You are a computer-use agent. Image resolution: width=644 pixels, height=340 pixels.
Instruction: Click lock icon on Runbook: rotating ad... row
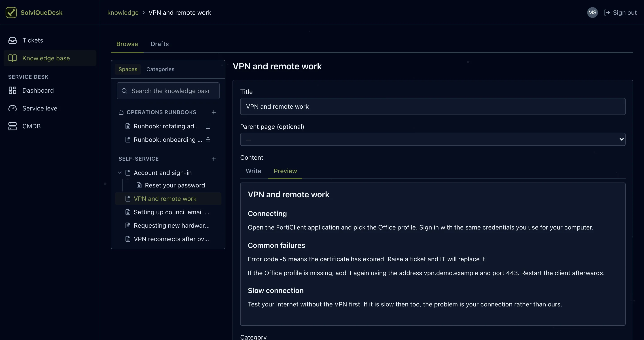click(208, 126)
